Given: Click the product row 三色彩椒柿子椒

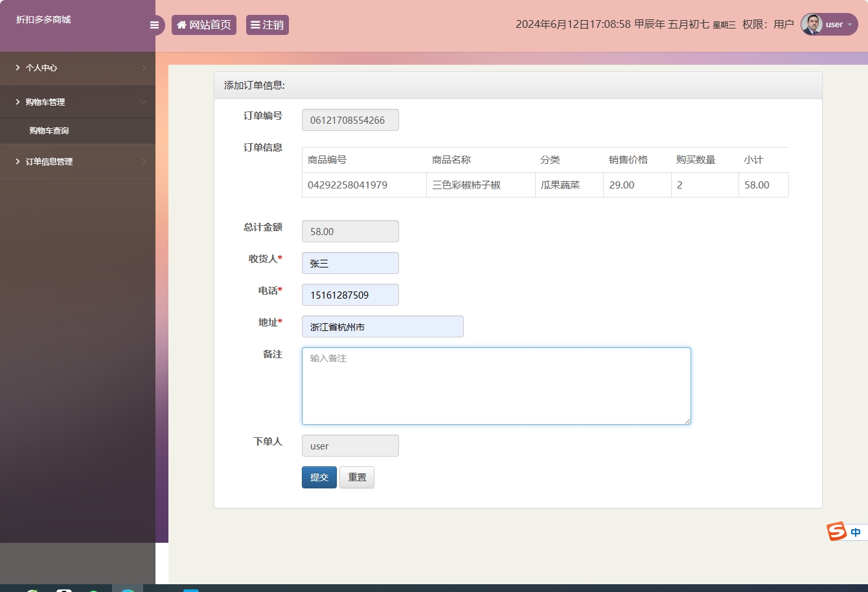Looking at the screenshot, I should click(481, 185).
